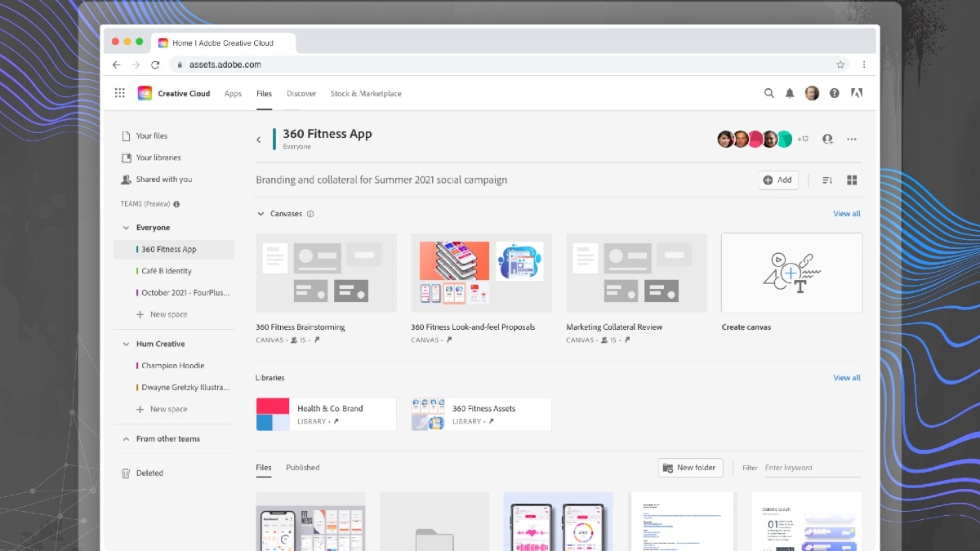This screenshot has height=551, width=980.
Task: Open the folder thumbnail in Files
Action: [x=434, y=521]
